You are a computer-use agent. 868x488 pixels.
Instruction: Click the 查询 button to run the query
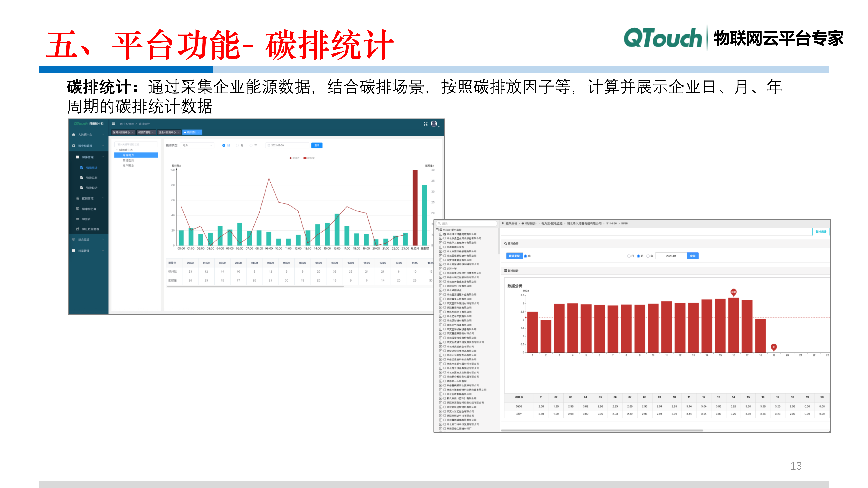[x=317, y=146]
